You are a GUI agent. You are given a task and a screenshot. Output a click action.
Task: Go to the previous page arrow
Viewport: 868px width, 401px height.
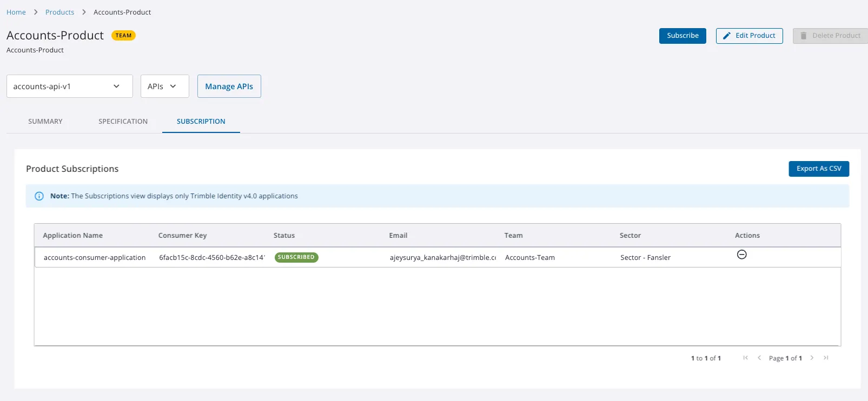[x=759, y=358]
